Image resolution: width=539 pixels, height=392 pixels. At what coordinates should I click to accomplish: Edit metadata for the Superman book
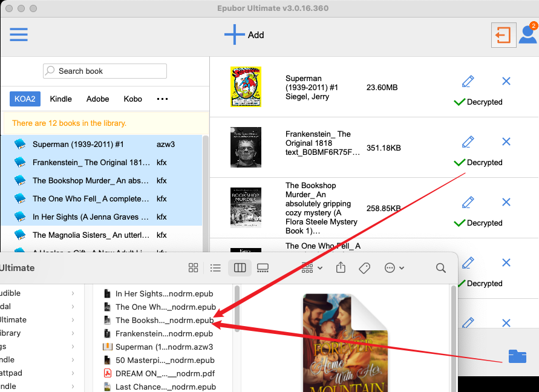click(x=468, y=81)
